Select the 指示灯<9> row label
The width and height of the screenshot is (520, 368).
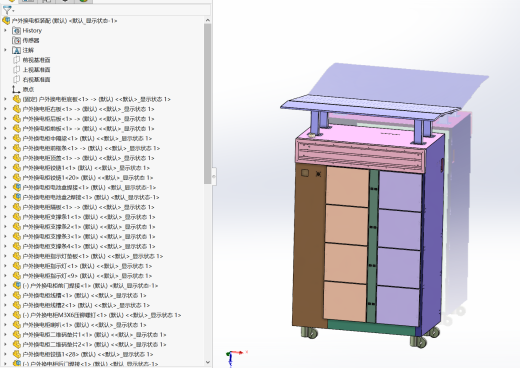(87, 276)
